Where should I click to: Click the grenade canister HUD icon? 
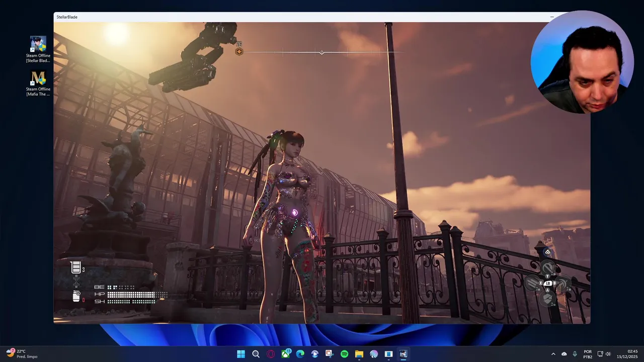tap(76, 296)
